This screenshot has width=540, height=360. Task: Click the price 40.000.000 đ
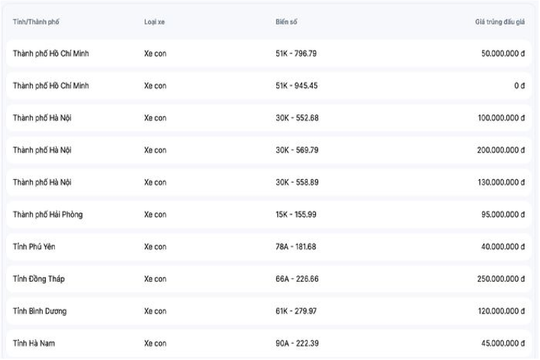coord(503,247)
